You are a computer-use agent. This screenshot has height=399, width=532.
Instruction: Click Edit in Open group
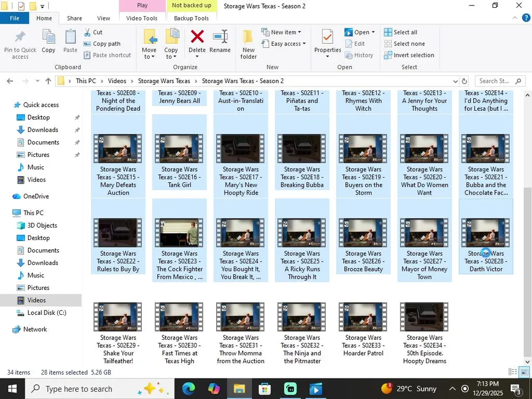point(355,44)
